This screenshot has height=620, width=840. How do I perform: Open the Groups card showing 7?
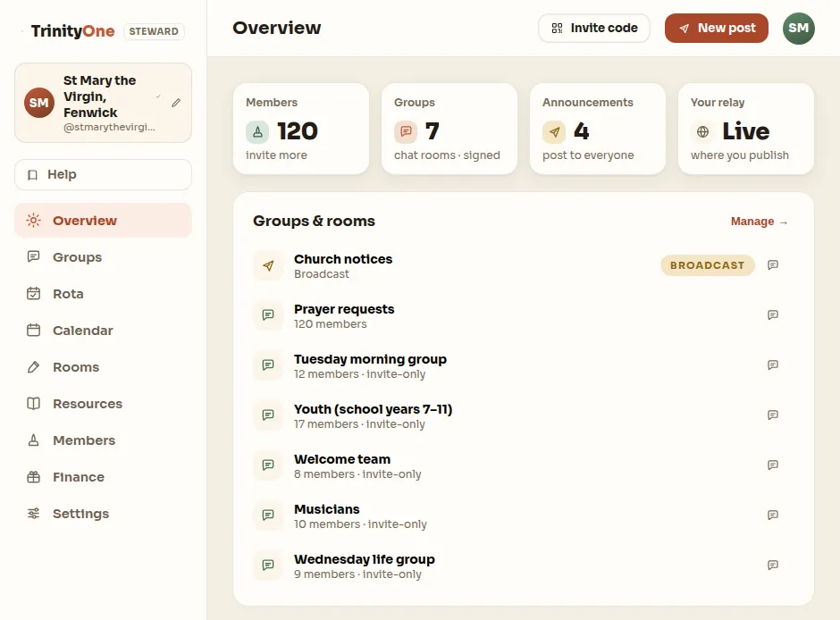click(449, 129)
